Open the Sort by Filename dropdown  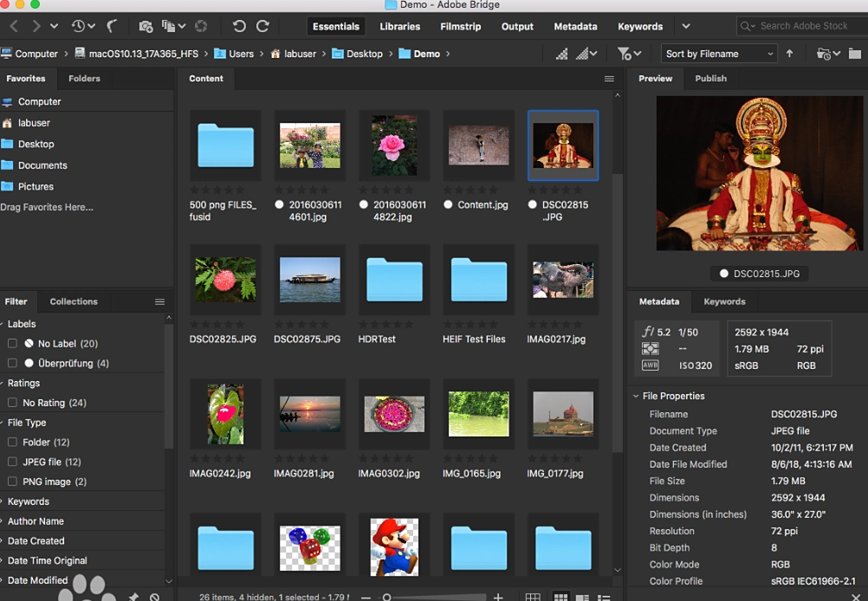coord(718,54)
